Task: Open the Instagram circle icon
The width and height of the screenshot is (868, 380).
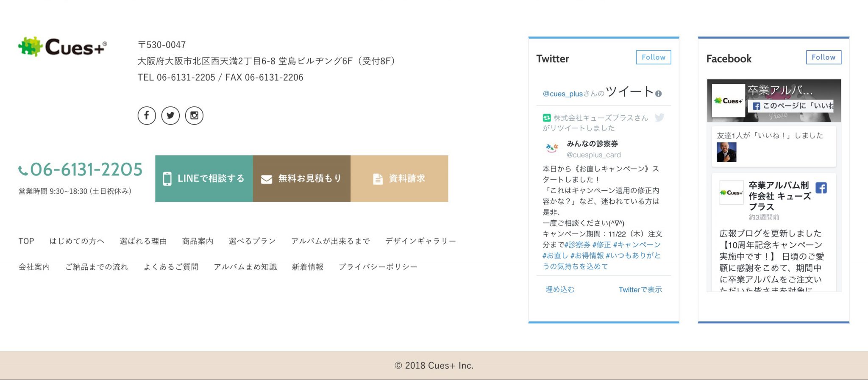Action: coord(194,115)
